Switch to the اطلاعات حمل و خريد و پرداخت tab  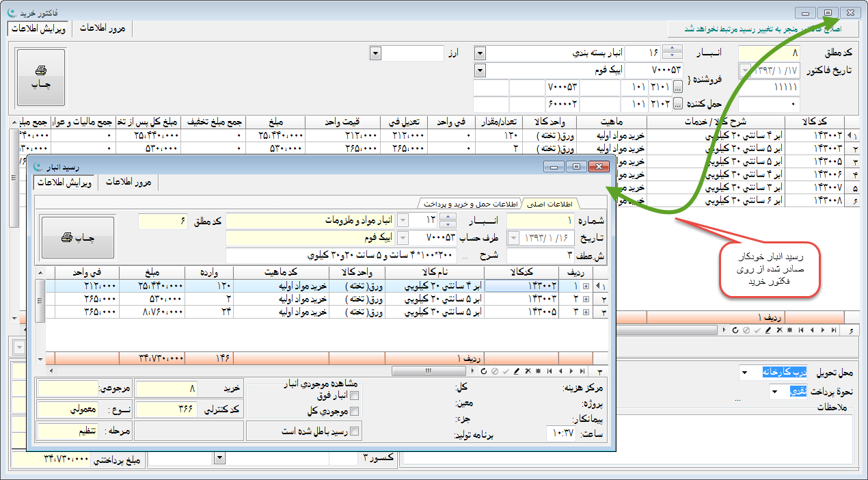[x=470, y=203]
